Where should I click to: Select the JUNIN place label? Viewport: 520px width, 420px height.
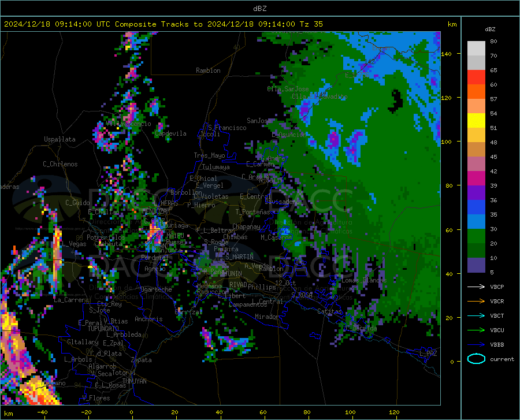(x=233, y=273)
